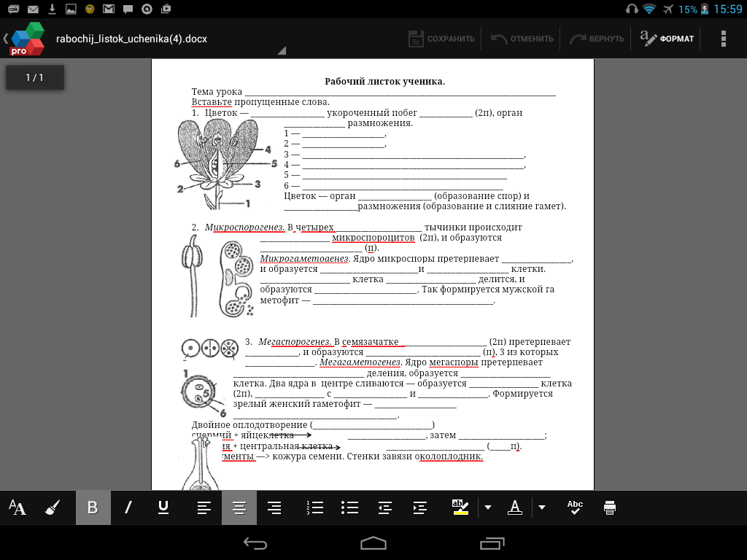Click the text 'Двойное оплодотворение'
The image size is (747, 560).
point(249,425)
